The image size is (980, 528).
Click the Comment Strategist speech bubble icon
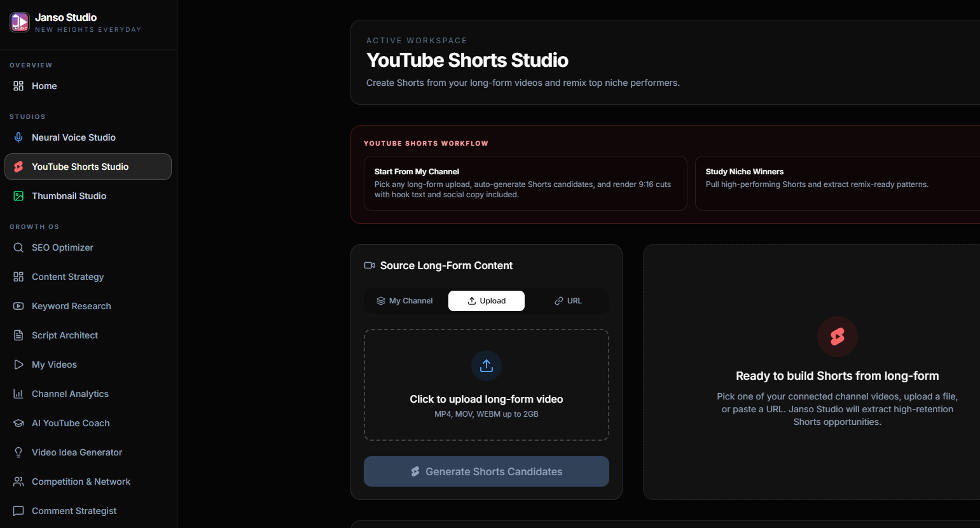pyautogui.click(x=18, y=511)
